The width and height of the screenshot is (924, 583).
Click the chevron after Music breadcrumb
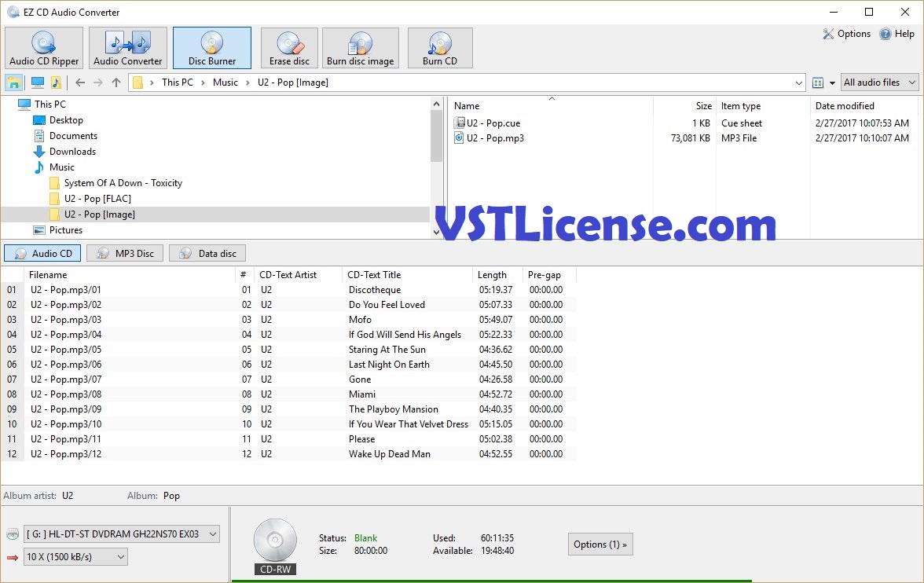pyautogui.click(x=247, y=82)
